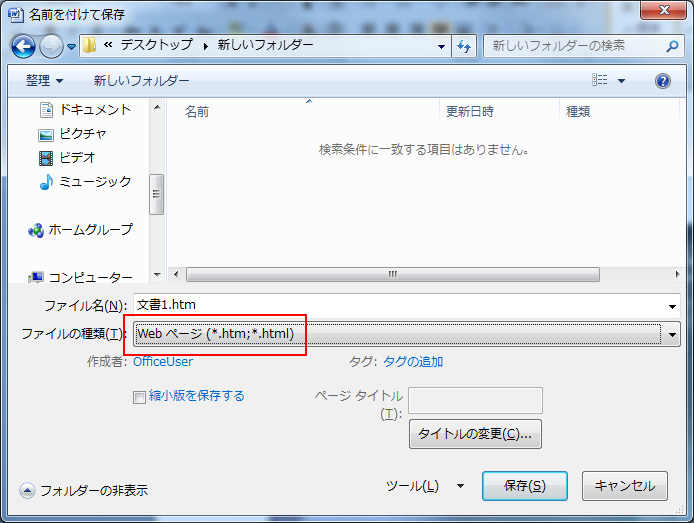Image resolution: width=694 pixels, height=523 pixels.
Task: Click the ページ タイトル input field
Action: (475, 400)
